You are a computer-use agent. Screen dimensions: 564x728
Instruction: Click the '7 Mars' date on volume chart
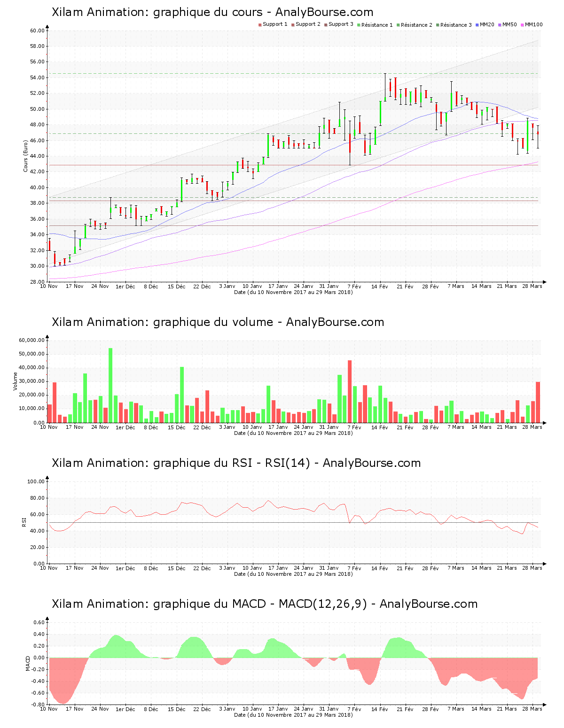[456, 427]
